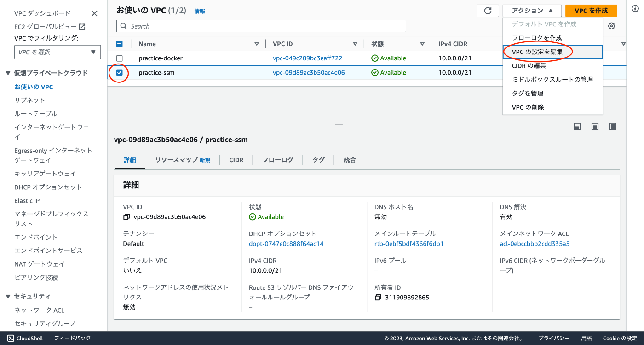Sort by Name column arrow
644x345 pixels.
pyautogui.click(x=257, y=44)
